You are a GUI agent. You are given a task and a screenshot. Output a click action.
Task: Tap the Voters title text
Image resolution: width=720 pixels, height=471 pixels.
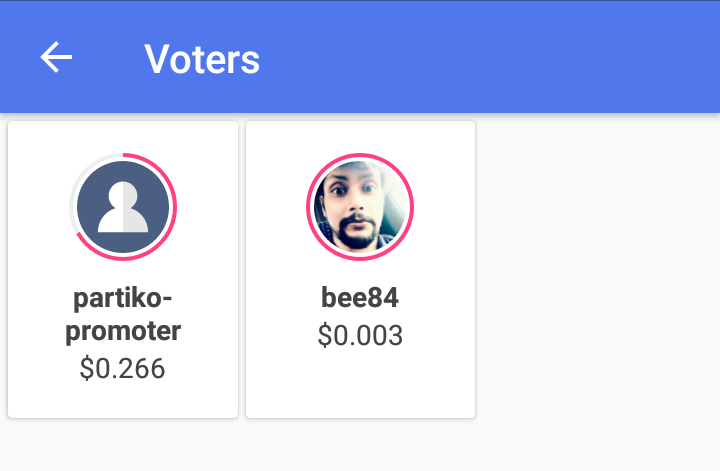pos(202,59)
